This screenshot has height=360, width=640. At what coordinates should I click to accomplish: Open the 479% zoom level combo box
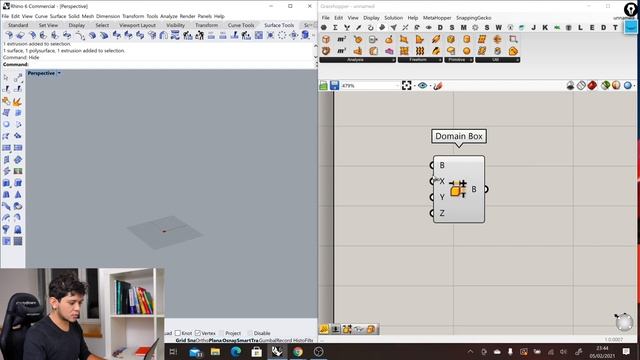click(370, 85)
